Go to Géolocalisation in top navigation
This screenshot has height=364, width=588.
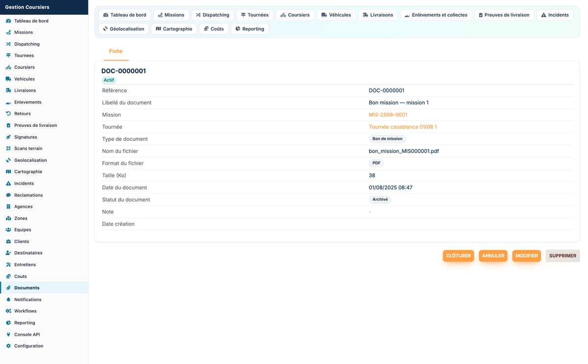tap(124, 29)
